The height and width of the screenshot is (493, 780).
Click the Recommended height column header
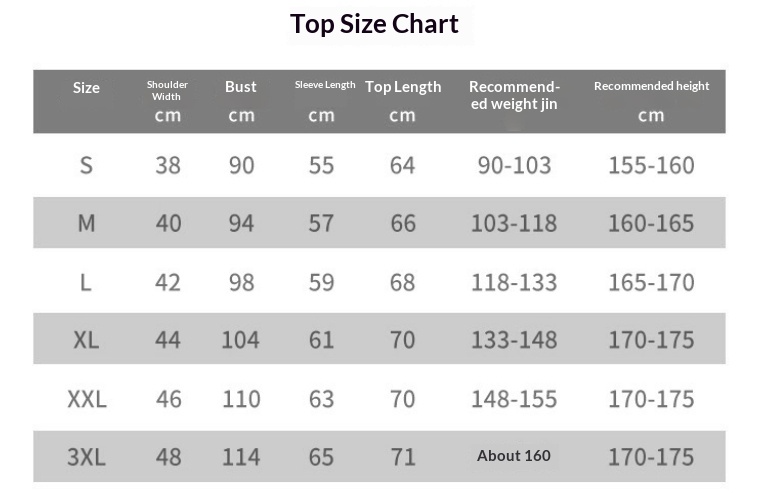coord(651,86)
